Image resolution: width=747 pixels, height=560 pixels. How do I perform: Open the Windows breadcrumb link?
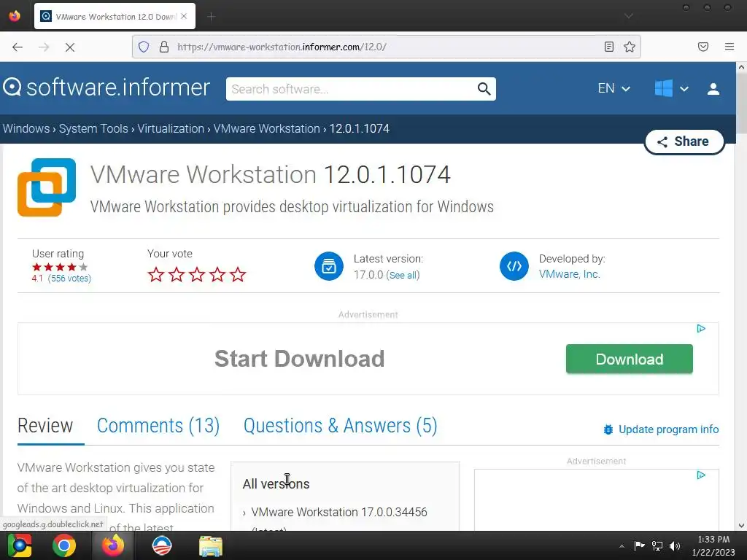26,128
